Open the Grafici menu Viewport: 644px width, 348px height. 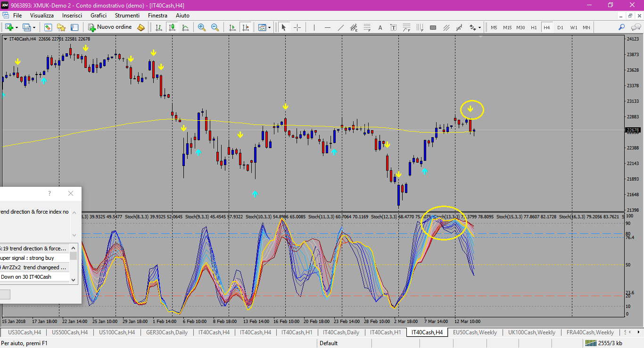(x=99, y=16)
